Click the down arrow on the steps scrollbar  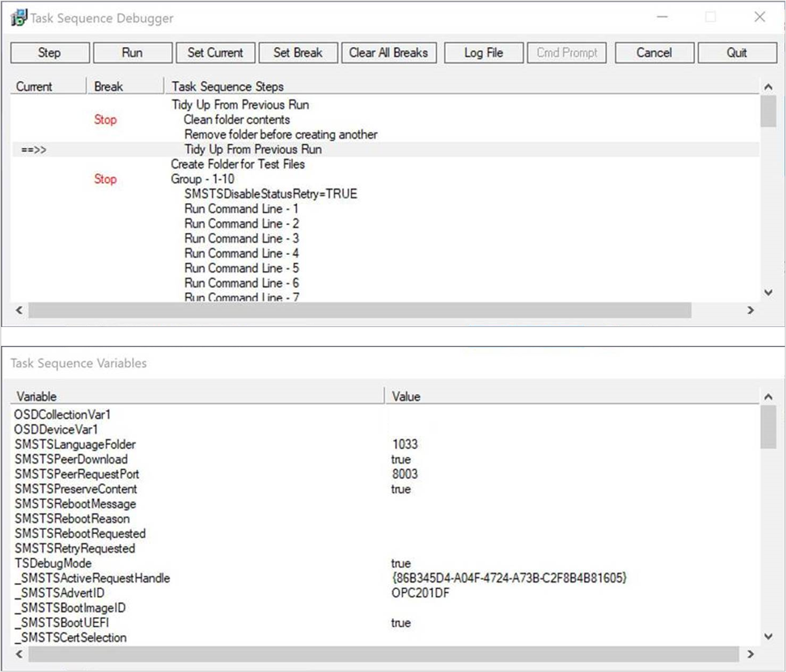(768, 292)
